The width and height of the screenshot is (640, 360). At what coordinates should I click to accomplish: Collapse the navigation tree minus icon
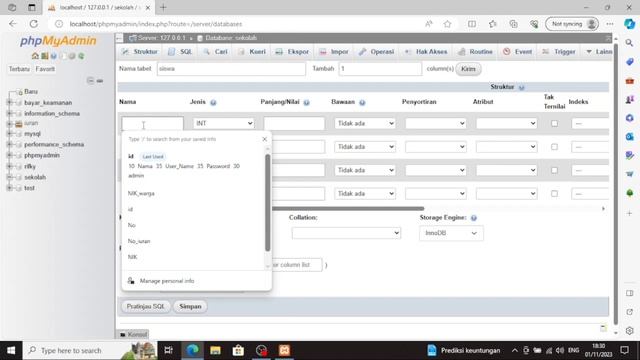click(90, 81)
